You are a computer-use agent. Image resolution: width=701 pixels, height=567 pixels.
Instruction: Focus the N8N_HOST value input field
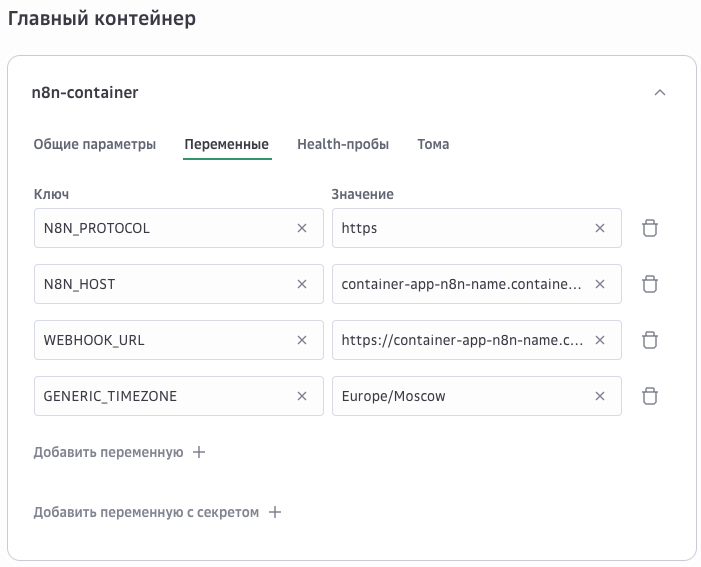pyautogui.click(x=460, y=284)
